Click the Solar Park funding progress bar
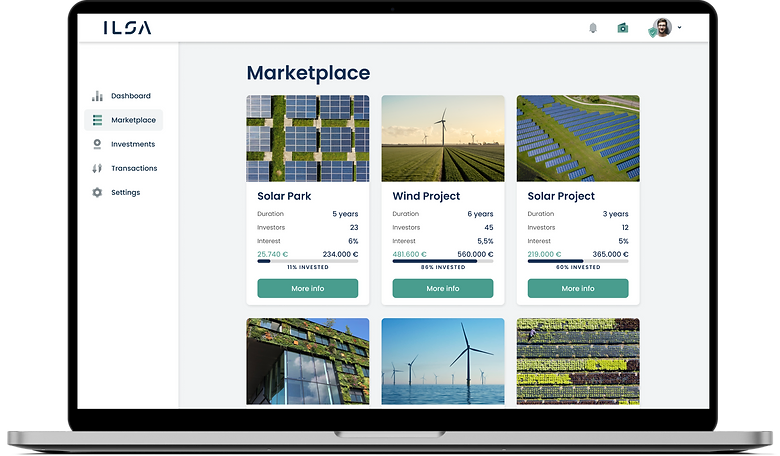Screen dimensions: 780x456 click(x=307, y=261)
